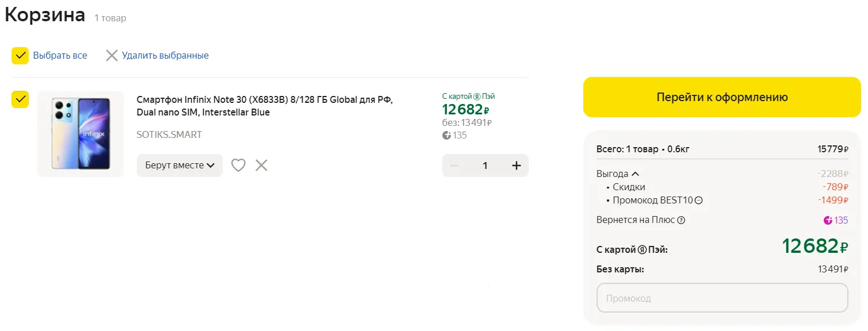Open the Вернется на Плюс help icon
The width and height of the screenshot is (868, 331).
(x=681, y=220)
